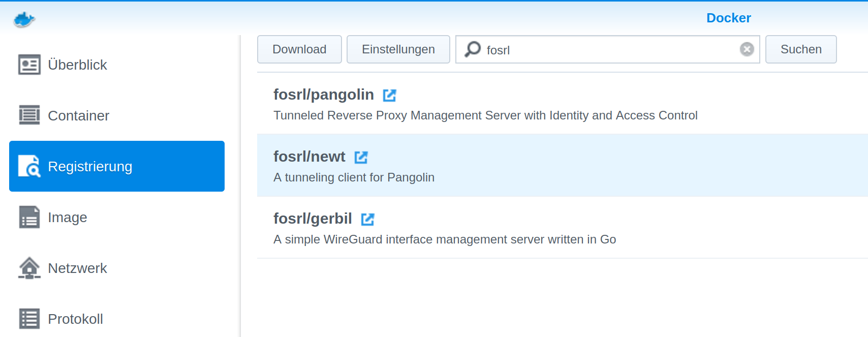Open external link for fosrl/pangolin
The image size is (868, 337).
(389, 95)
